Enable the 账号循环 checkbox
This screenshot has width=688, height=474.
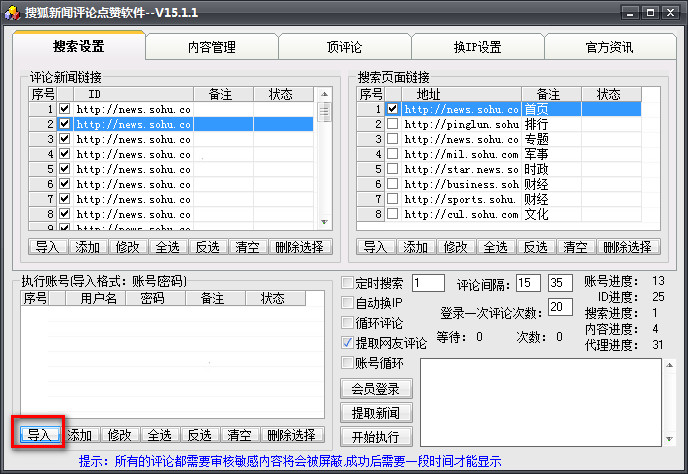tap(347, 363)
